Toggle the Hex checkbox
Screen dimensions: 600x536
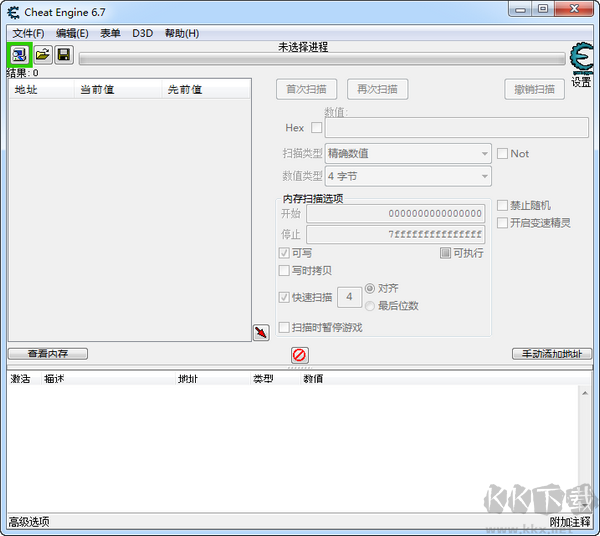coord(316,127)
